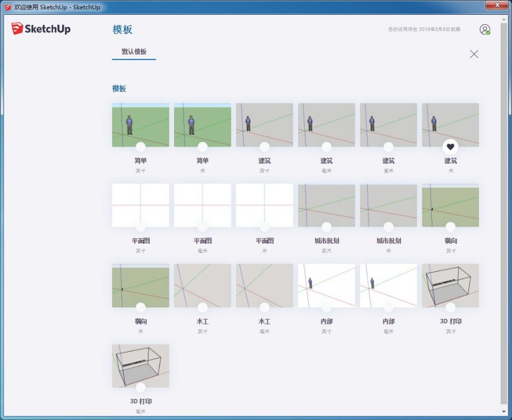Click the scrollbar up arrow
This screenshot has height=420, width=512.
(503, 19)
